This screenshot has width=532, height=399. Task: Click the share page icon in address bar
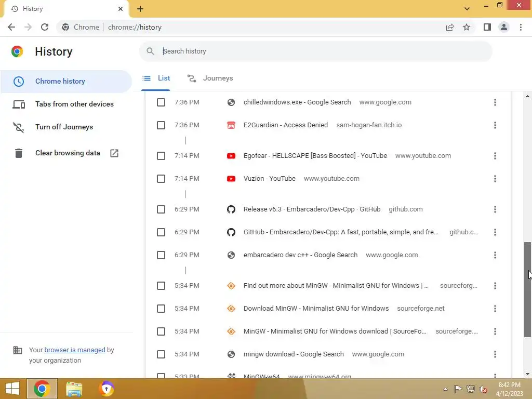(x=450, y=27)
